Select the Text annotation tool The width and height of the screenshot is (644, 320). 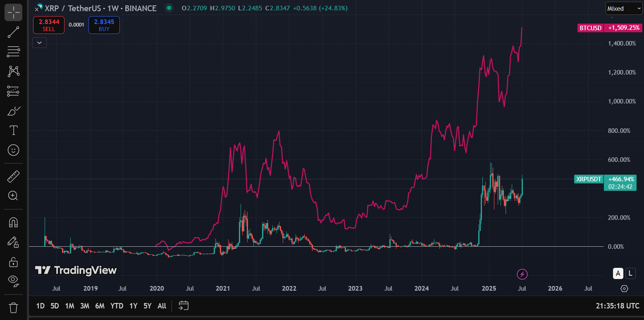[x=13, y=130]
